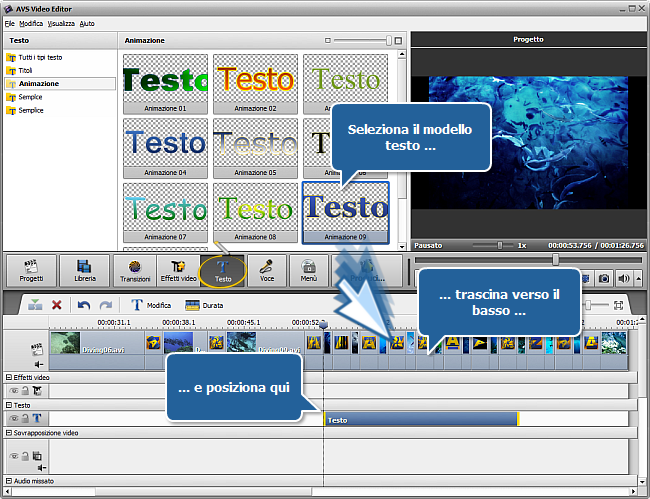Viewport: 650px width, 499px height.
Task: Click the Modifica text edit button
Action: click(x=150, y=305)
